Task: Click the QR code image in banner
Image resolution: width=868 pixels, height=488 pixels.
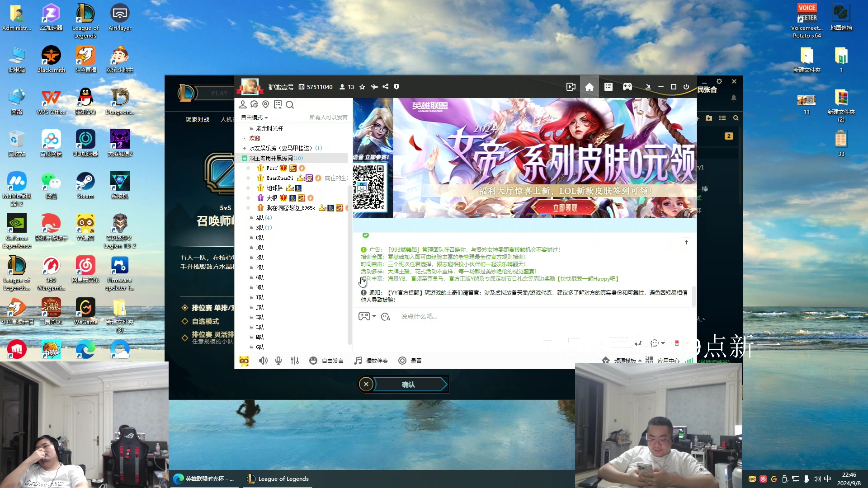Action: [x=368, y=187]
